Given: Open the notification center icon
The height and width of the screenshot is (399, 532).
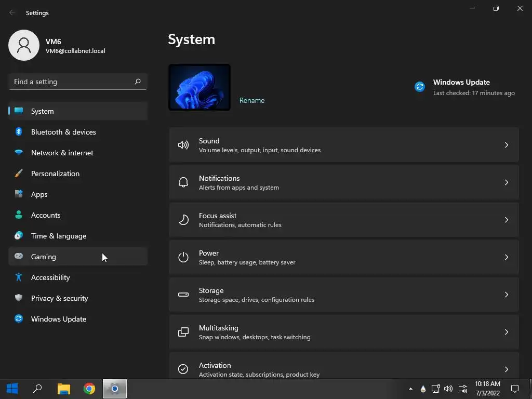Looking at the screenshot, I should pyautogui.click(x=515, y=389).
